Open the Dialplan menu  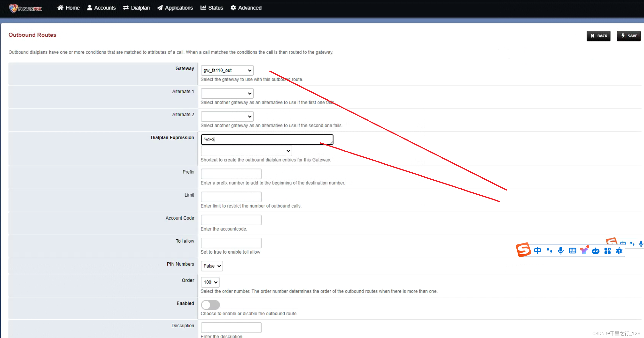pos(136,8)
